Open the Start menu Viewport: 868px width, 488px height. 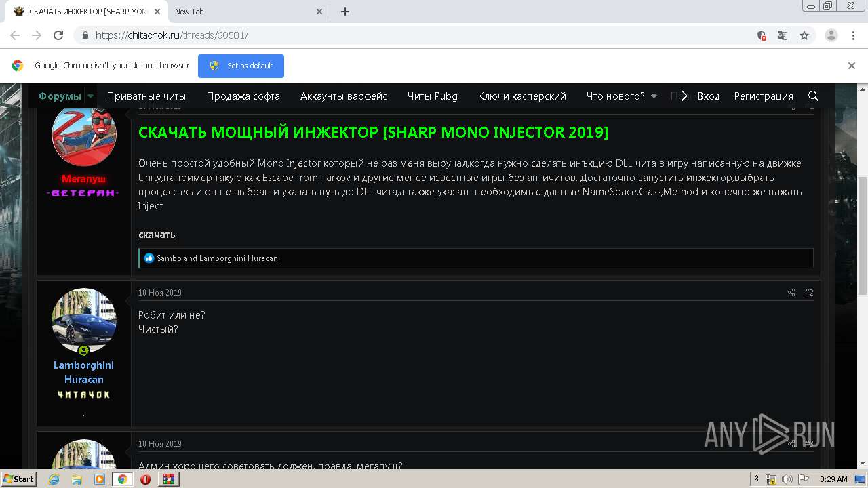pos(18,479)
